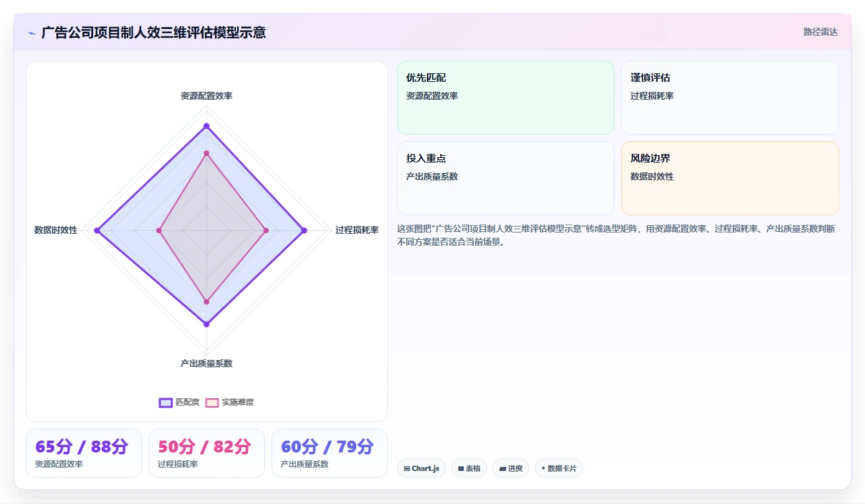Screen dimensions: 865x504
Task: Click 资源配置效率 caption under 65分 / 88分
Action: point(59,464)
